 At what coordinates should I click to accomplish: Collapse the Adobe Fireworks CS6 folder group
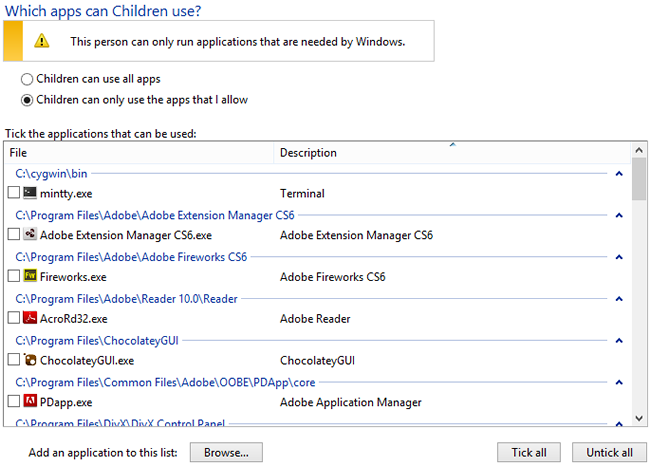(x=620, y=257)
